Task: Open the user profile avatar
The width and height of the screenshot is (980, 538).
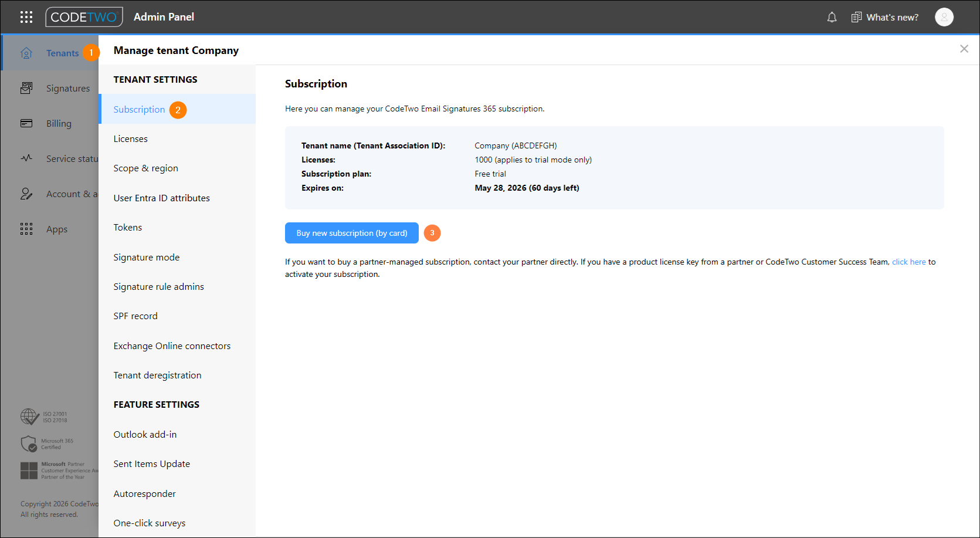Action: click(x=944, y=17)
